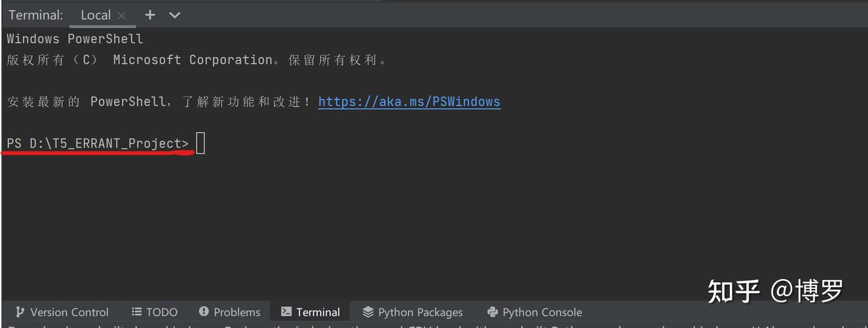Toggle the Terminal tool window label
This screenshot has width=868, height=328.
pyautogui.click(x=318, y=312)
